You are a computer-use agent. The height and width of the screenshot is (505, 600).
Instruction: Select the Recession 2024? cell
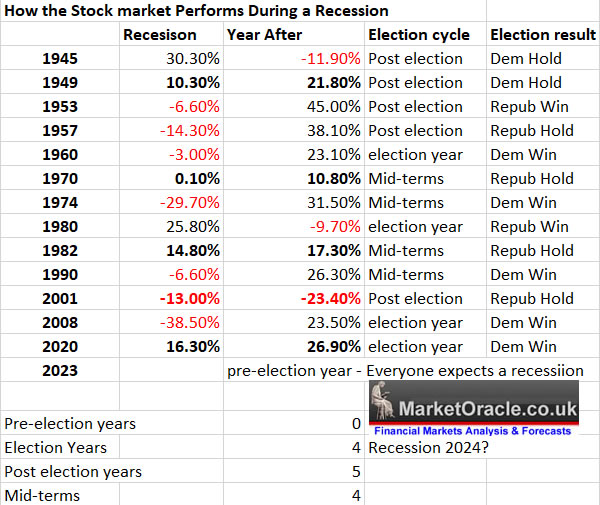pyautogui.click(x=420, y=447)
